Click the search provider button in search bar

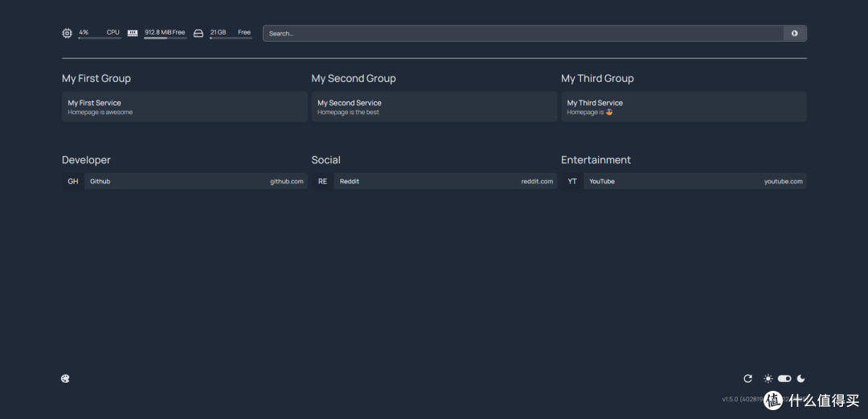click(x=794, y=33)
